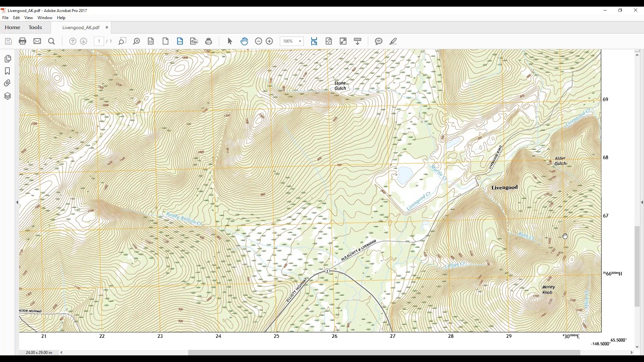The image size is (644, 362).
Task: Click the Send by email envelope icon
Action: pyautogui.click(x=37, y=41)
